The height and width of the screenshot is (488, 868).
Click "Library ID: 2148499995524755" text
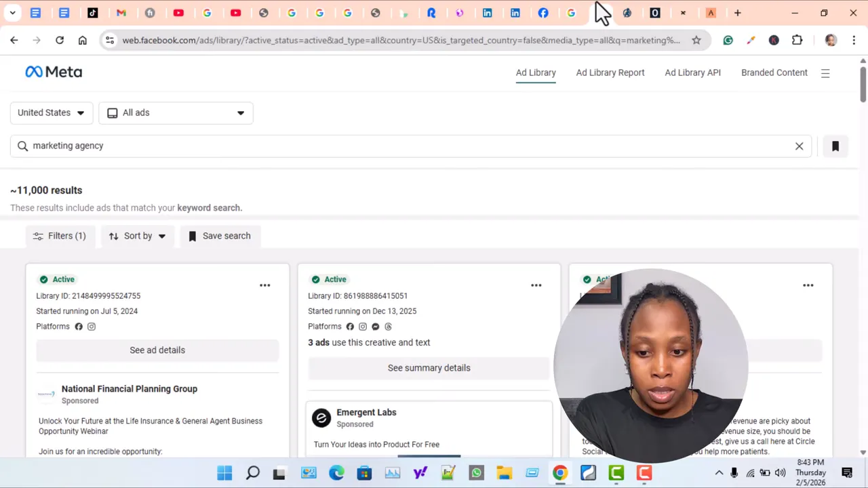pos(88,296)
